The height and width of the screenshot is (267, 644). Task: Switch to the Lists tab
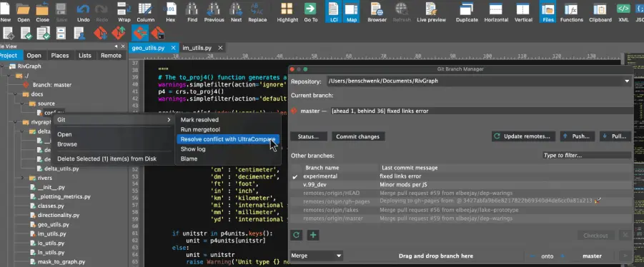85,56
